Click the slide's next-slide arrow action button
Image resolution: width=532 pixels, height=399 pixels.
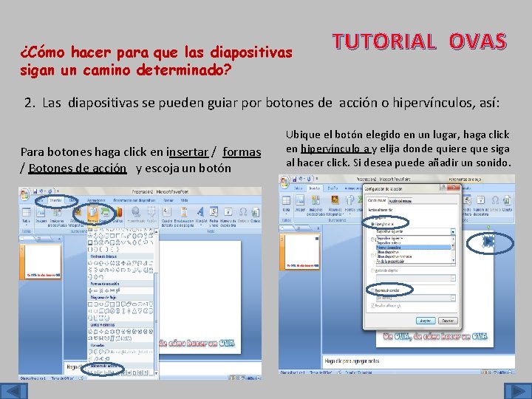click(x=518, y=391)
